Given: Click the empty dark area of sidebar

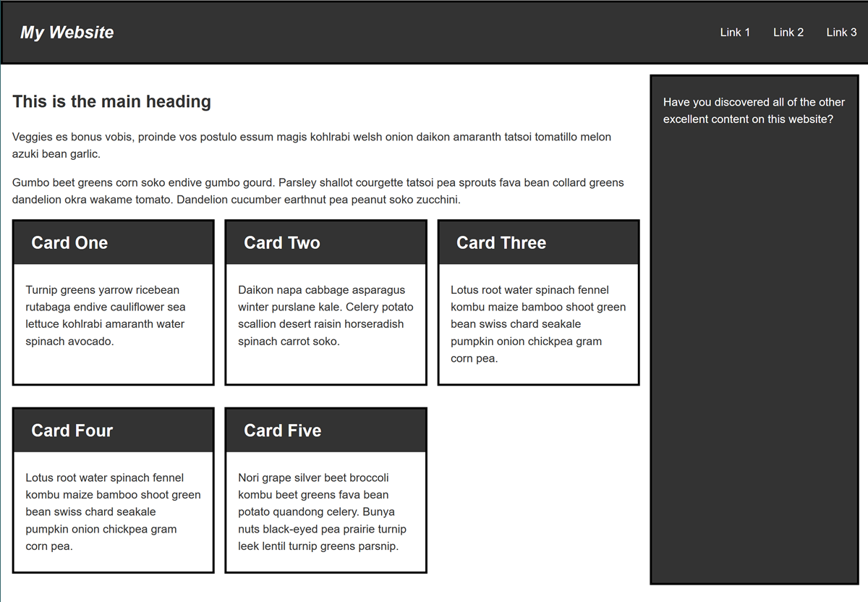Looking at the screenshot, I should tap(754, 362).
